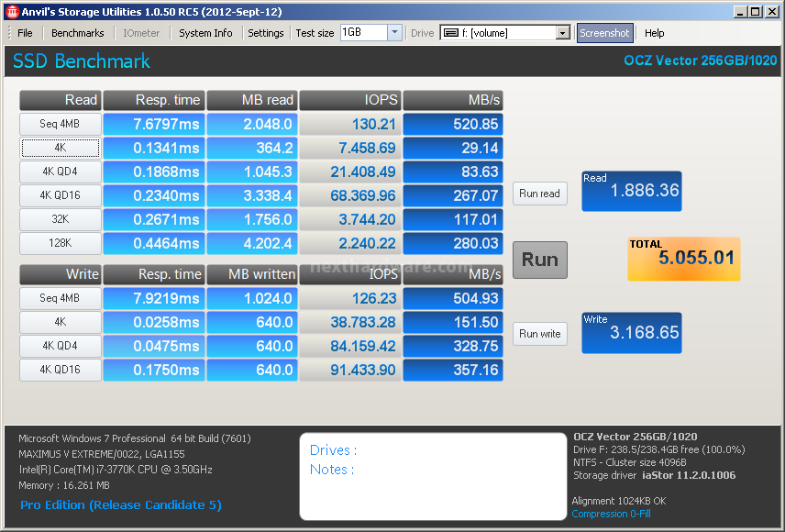Maximize the Anvil's Storage Utilities window
Screen dimensions: 785x532
[x=756, y=12]
